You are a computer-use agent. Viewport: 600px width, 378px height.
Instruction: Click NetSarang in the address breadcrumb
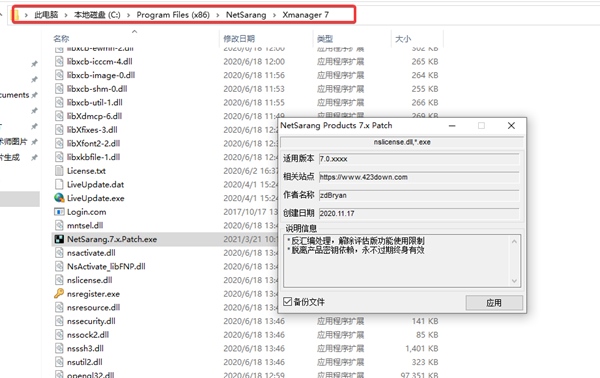[x=246, y=15]
